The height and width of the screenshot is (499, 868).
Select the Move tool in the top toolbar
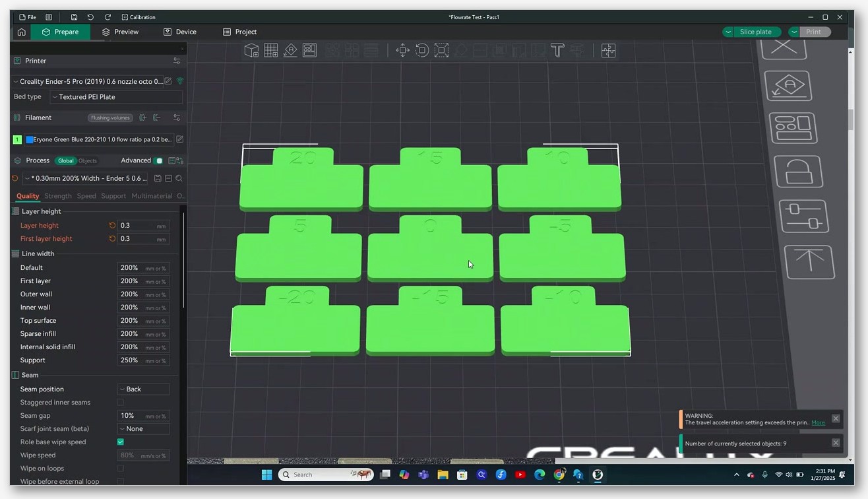pos(402,50)
